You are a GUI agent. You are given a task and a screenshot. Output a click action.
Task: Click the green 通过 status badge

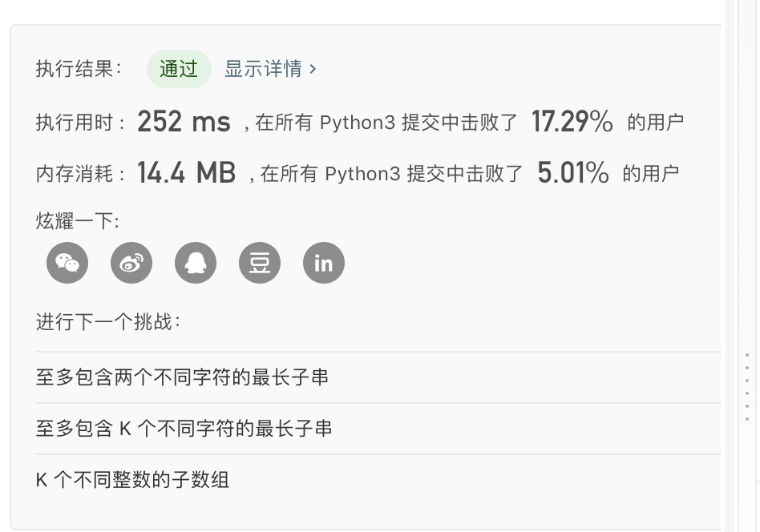click(178, 69)
